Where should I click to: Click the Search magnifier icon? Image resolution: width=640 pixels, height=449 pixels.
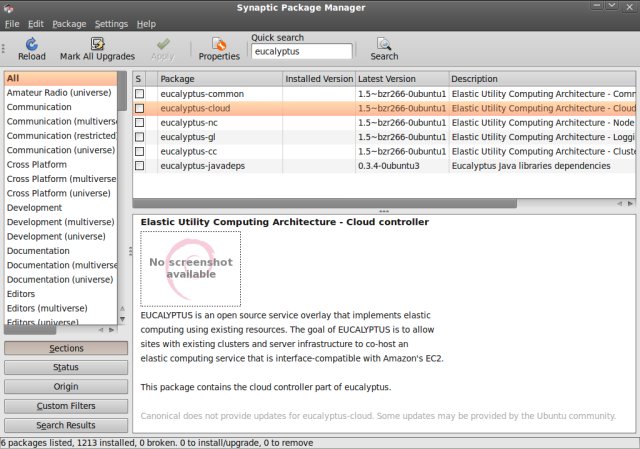[x=384, y=44]
